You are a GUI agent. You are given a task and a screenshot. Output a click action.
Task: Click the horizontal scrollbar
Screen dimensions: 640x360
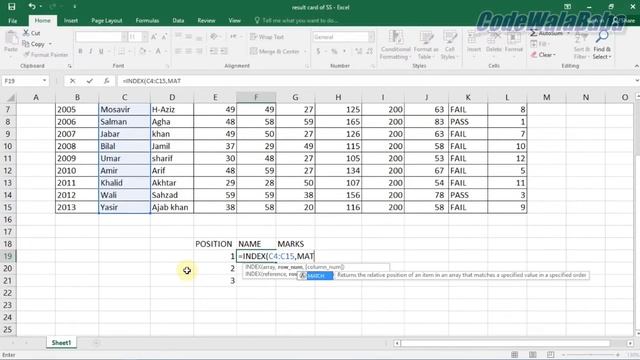[x=506, y=343]
